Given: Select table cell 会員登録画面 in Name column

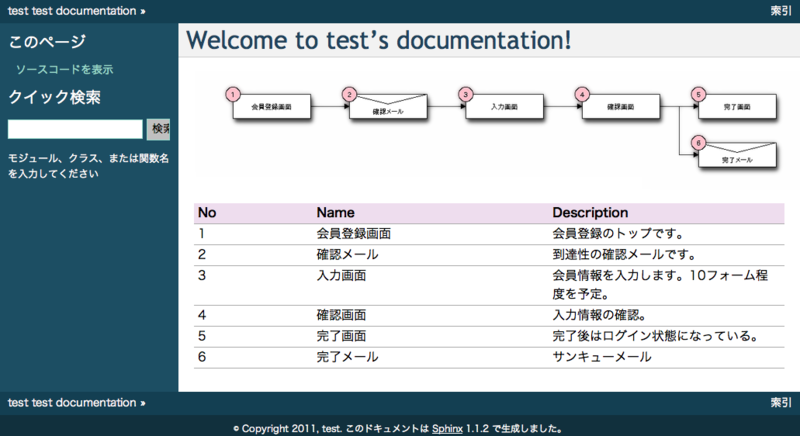Looking at the screenshot, I should pyautogui.click(x=354, y=234).
